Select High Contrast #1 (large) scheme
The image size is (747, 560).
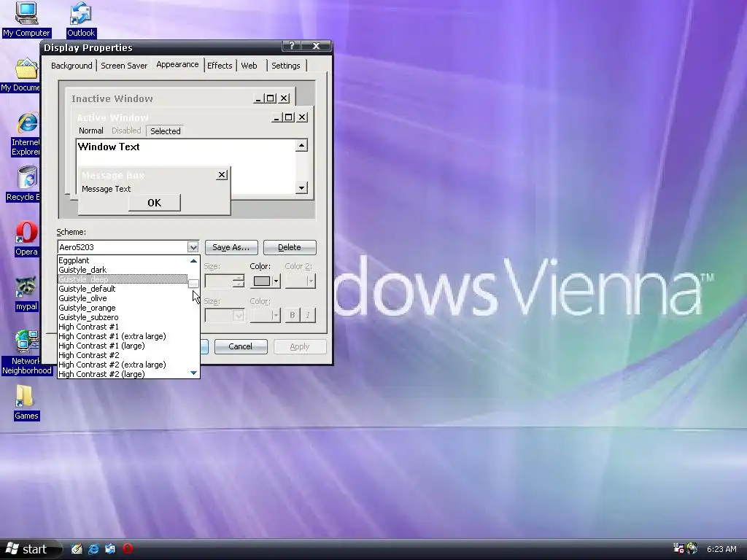pyautogui.click(x=123, y=346)
